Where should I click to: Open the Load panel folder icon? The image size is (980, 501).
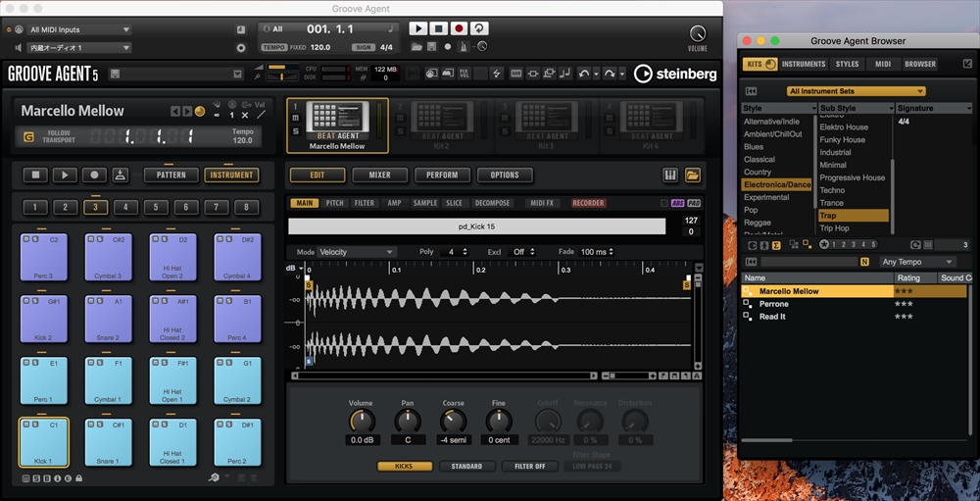pos(692,175)
